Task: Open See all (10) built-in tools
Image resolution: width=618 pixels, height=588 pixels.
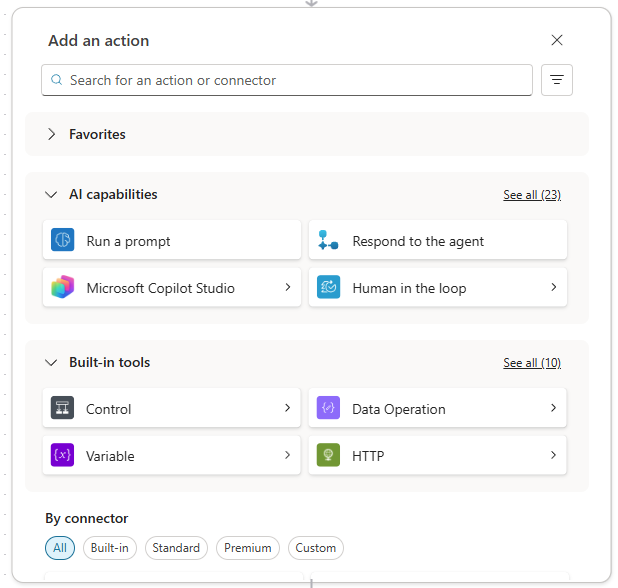Action: 532,363
